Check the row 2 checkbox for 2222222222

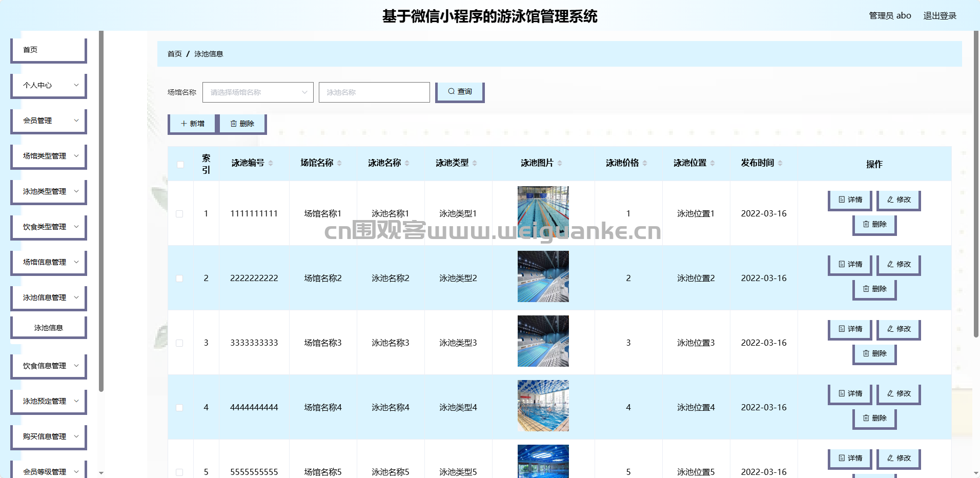[179, 278]
